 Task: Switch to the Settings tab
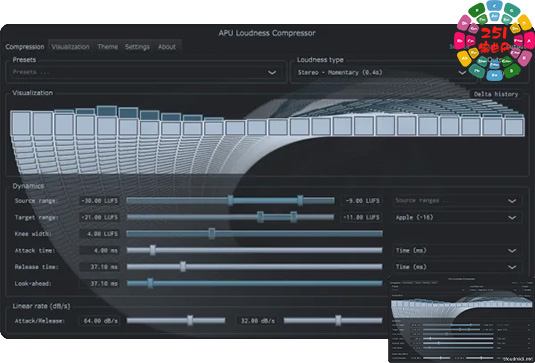tap(137, 47)
